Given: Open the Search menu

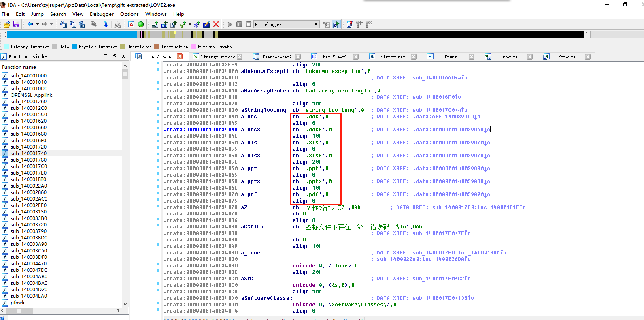Looking at the screenshot, I should click(x=58, y=14).
